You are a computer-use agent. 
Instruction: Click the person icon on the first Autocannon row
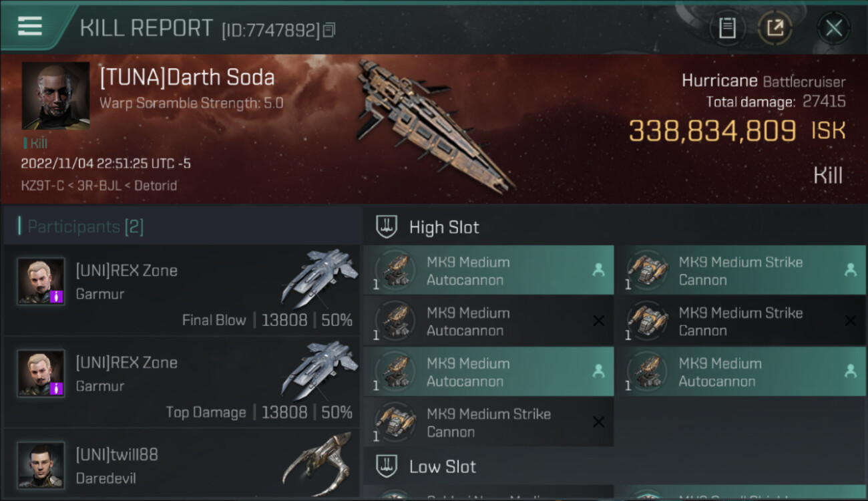(x=598, y=270)
